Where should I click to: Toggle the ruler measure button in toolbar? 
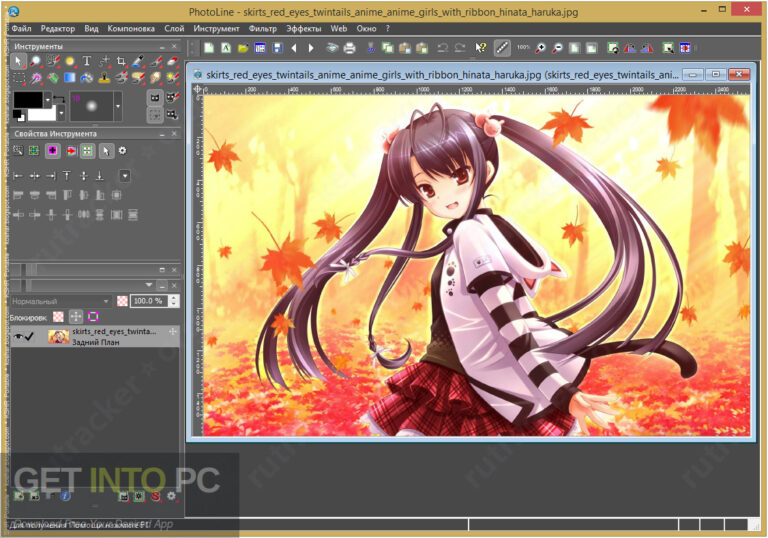[x=502, y=48]
